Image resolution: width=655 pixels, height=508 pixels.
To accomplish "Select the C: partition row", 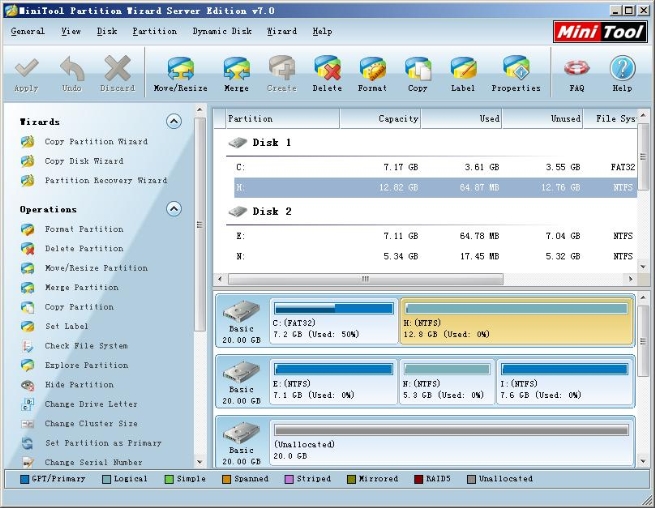I will click(435, 168).
